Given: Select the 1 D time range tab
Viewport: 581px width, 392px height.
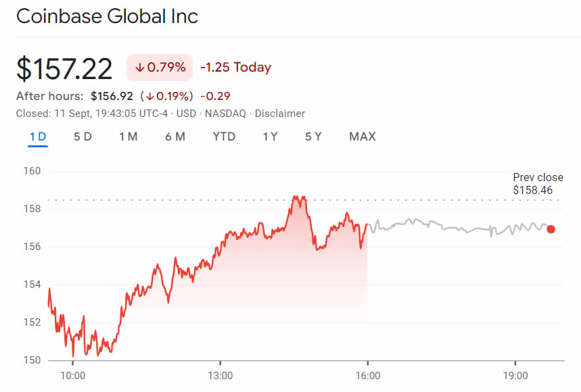Looking at the screenshot, I should point(38,137).
